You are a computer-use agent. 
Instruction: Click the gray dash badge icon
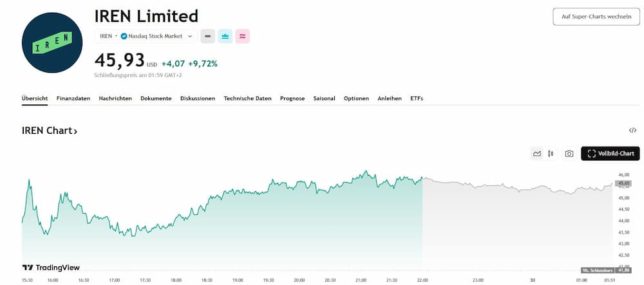[207, 37]
